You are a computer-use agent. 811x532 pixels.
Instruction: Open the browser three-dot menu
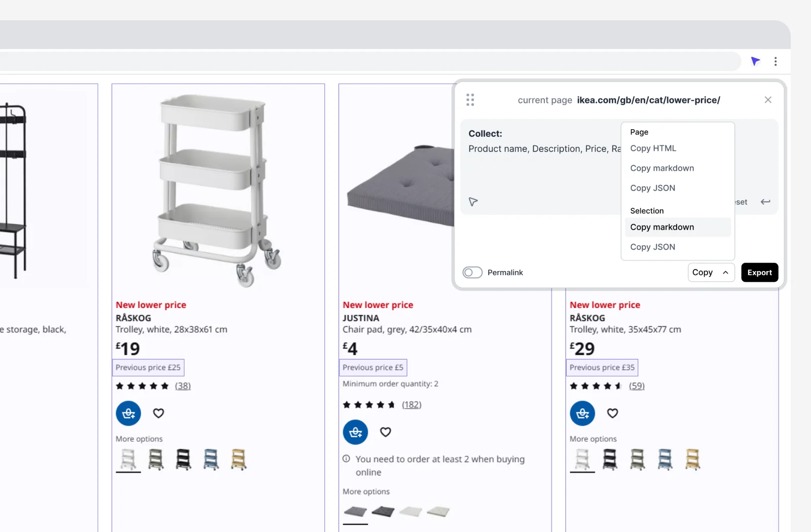point(776,61)
